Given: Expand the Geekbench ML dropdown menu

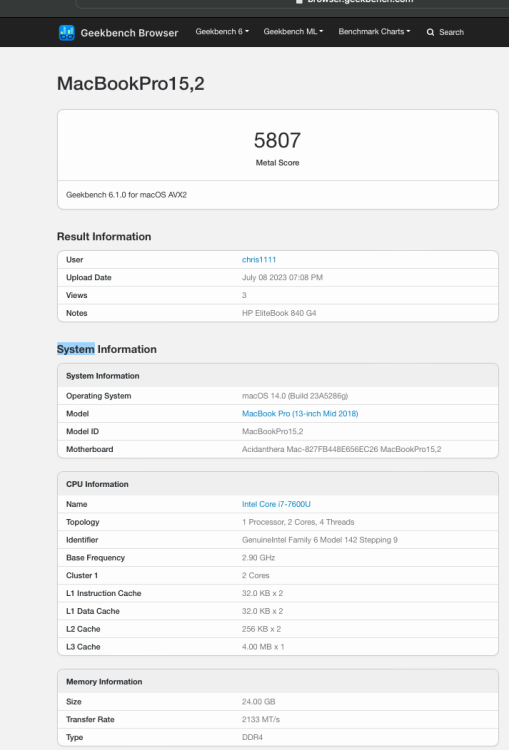Looking at the screenshot, I should (293, 32).
